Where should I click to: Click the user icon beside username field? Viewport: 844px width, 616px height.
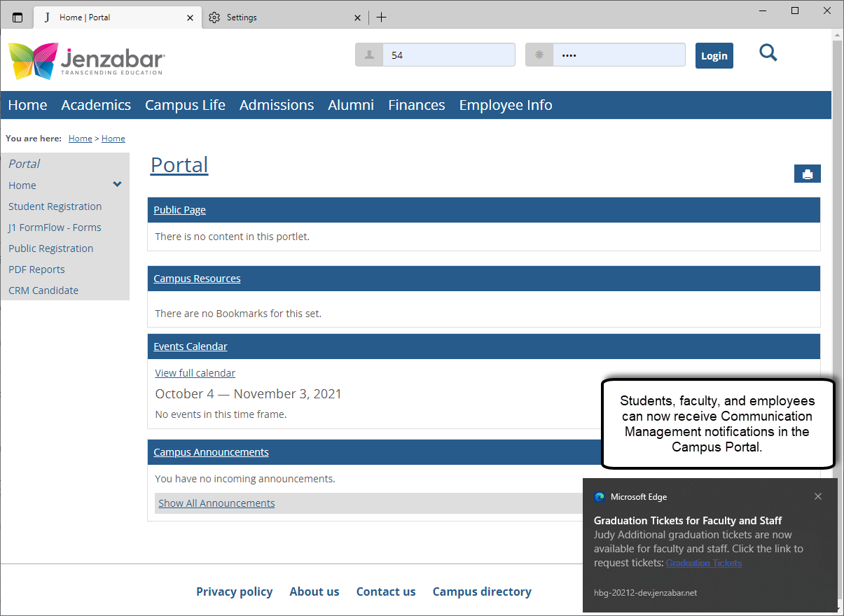pyautogui.click(x=369, y=55)
